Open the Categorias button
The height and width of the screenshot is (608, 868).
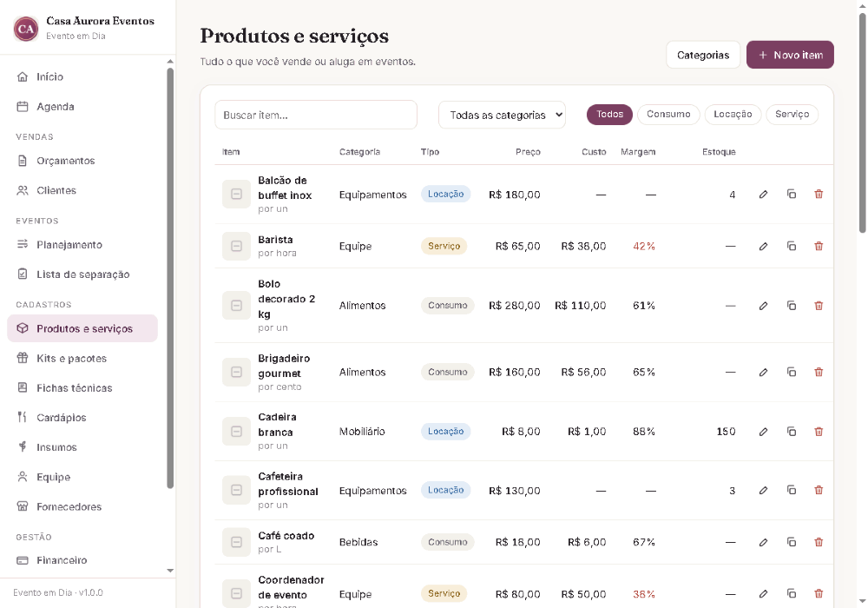[702, 55]
